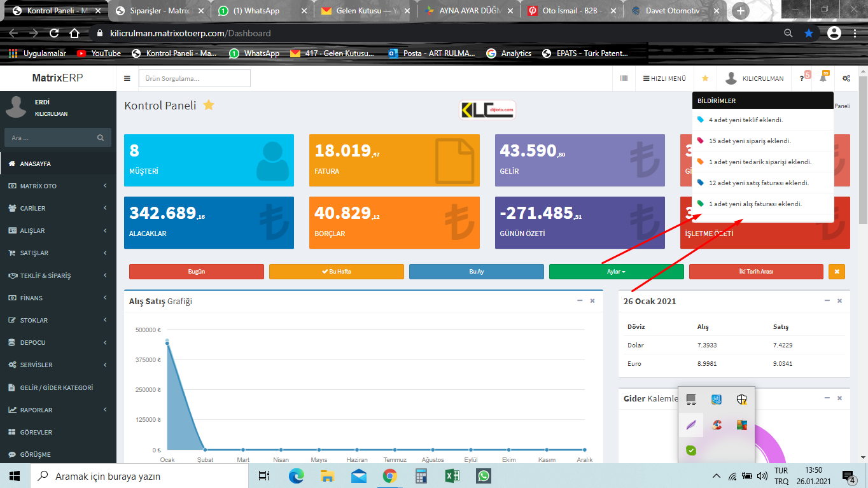Open the notifications bell icon
This screenshot has width=868, height=488.
pyautogui.click(x=823, y=78)
